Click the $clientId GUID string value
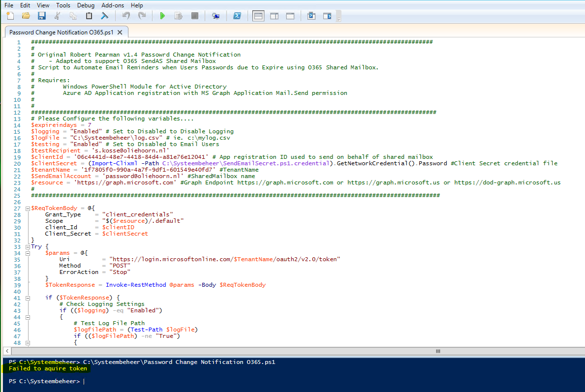The width and height of the screenshot is (585, 392). pyautogui.click(x=141, y=156)
